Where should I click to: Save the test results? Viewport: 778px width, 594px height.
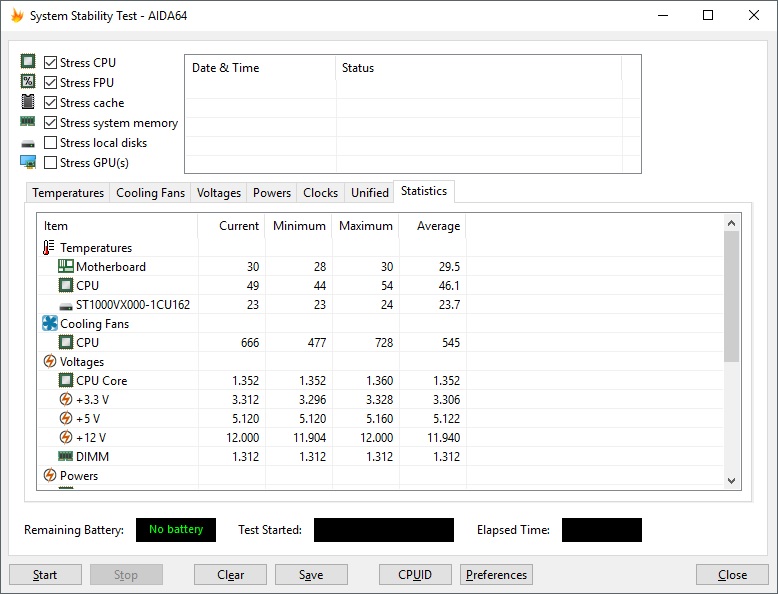(311, 575)
